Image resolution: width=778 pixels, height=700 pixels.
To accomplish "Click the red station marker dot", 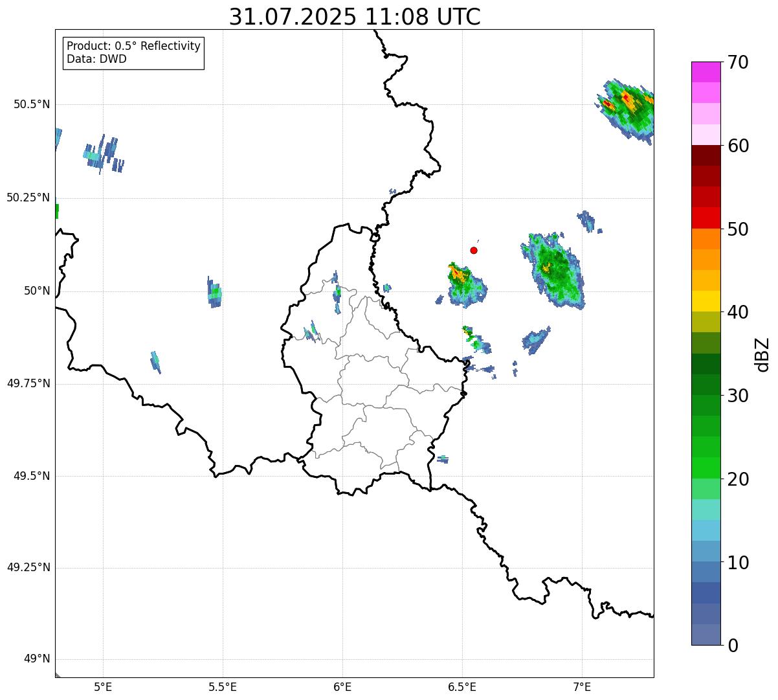I will 474,250.
